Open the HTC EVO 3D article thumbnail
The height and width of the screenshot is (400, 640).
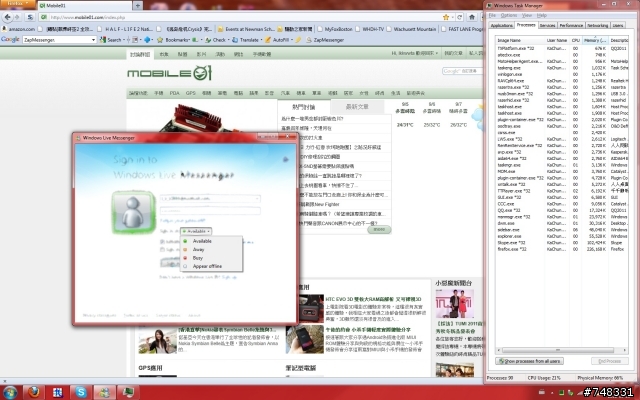311,308
